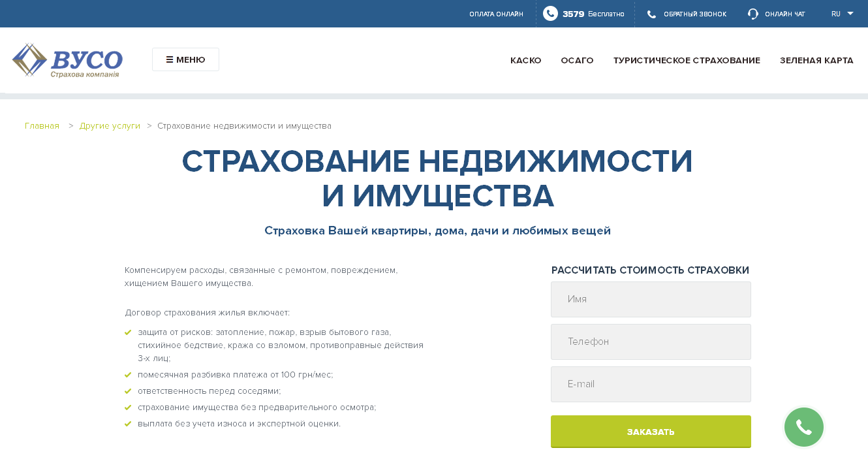Click the callback handset icon
This screenshot has height=463, width=868.
pyautogui.click(x=651, y=14)
